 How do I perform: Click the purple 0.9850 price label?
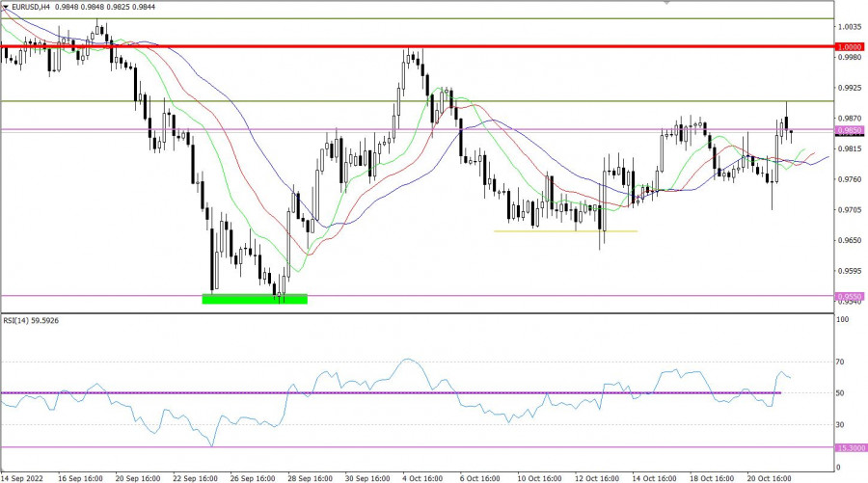(x=850, y=130)
